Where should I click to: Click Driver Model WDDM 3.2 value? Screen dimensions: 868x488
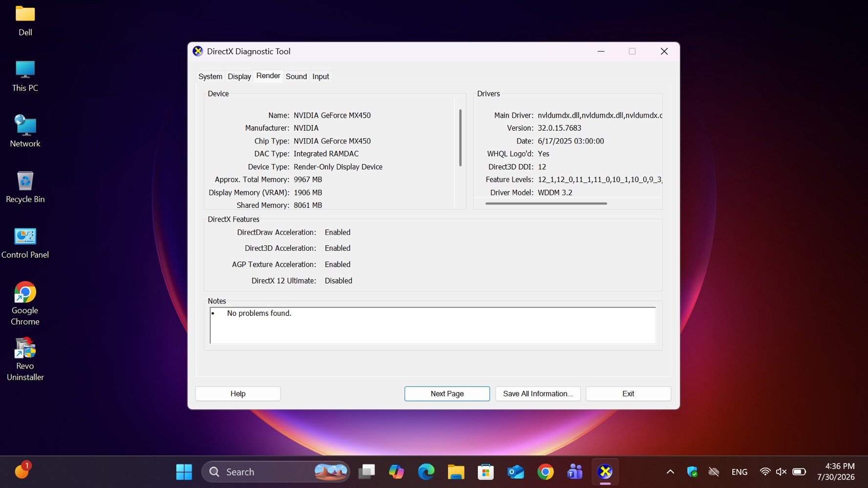pyautogui.click(x=555, y=193)
